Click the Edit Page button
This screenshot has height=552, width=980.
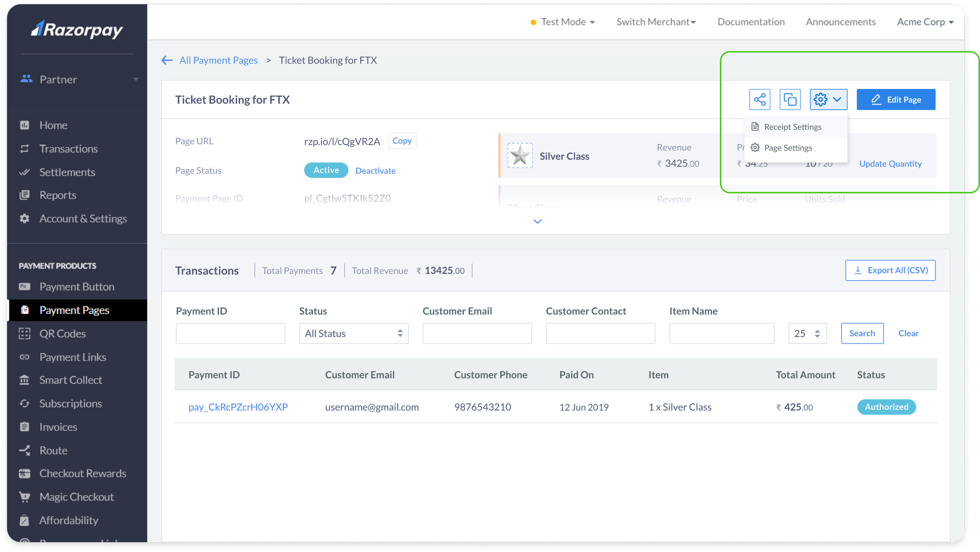[895, 100]
